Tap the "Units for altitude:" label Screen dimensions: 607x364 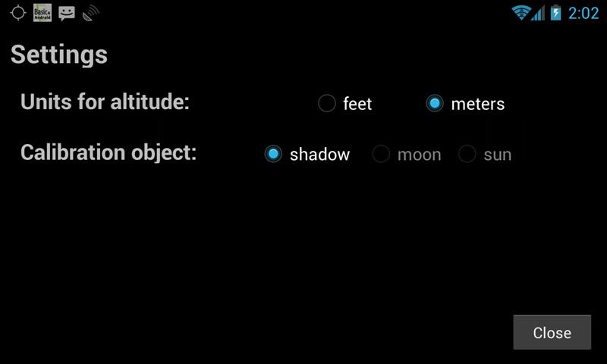(105, 102)
